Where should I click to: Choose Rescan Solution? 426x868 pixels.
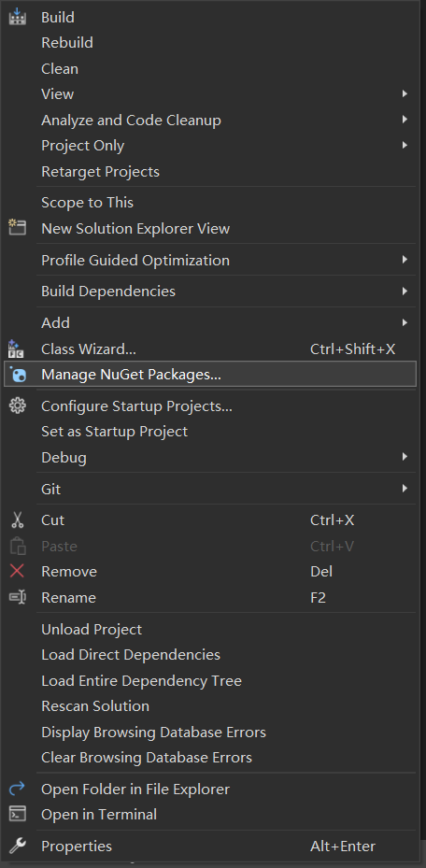(95, 705)
